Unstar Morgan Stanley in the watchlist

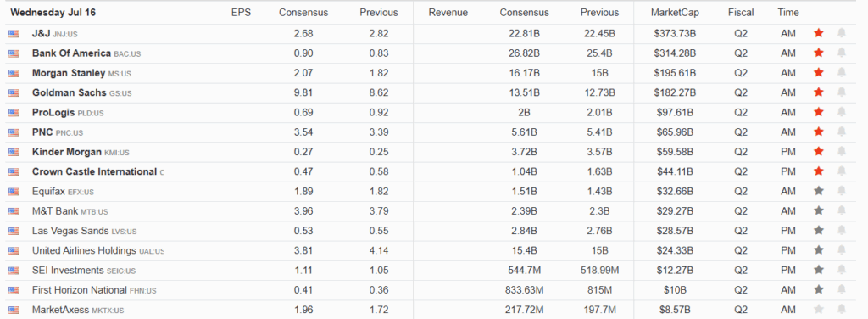tap(819, 73)
